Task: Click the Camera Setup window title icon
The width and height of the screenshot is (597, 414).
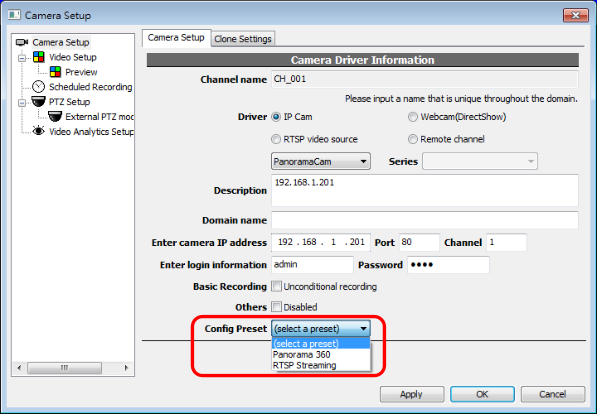Action: 14,15
